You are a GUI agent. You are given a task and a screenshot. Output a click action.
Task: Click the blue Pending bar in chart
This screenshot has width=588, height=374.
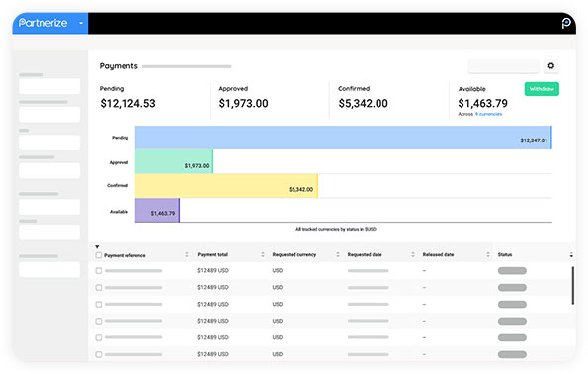(x=344, y=138)
